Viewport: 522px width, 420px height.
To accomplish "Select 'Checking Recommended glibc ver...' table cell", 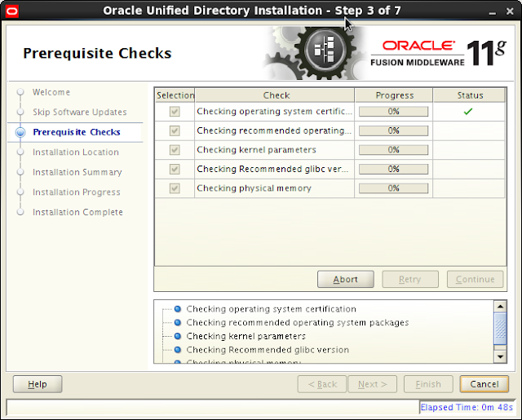I will [x=275, y=169].
